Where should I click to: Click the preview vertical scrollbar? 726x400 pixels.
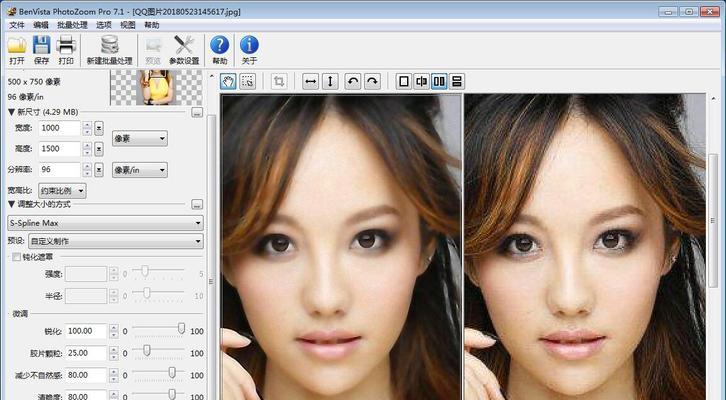pyautogui.click(x=713, y=220)
